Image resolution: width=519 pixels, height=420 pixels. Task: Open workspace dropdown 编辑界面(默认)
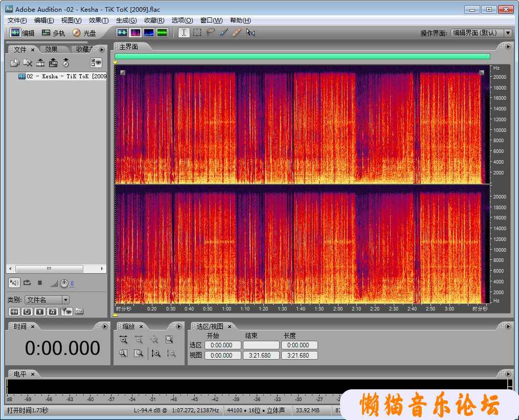pos(481,33)
